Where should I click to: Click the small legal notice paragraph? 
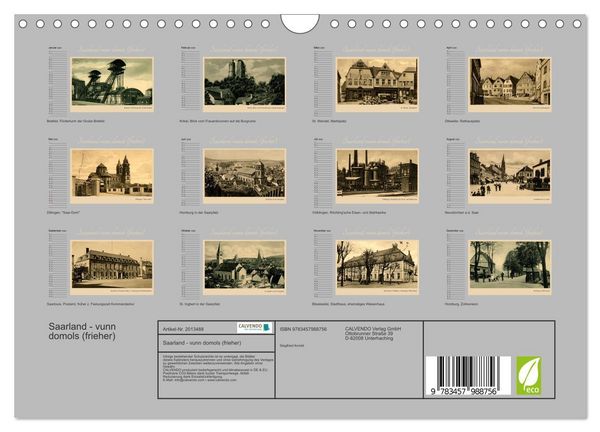[218, 368]
